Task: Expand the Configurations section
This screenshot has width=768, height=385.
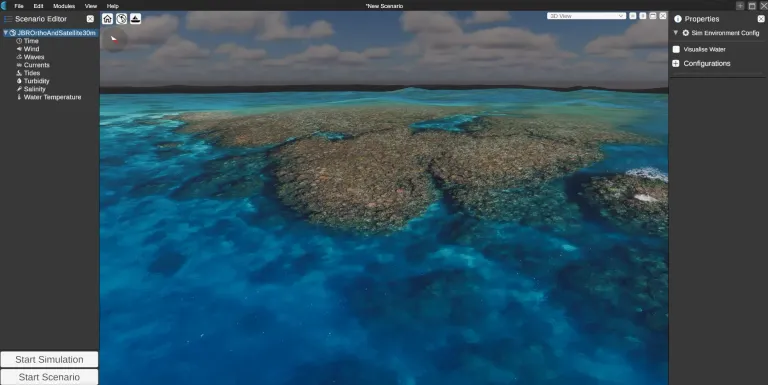Action: pyautogui.click(x=676, y=63)
